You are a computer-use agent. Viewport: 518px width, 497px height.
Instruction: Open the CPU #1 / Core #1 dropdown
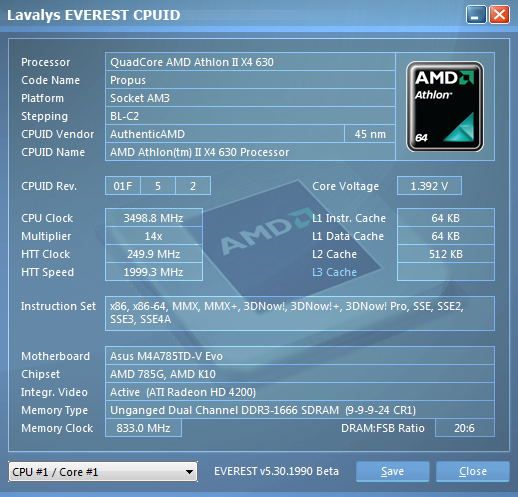103,472
